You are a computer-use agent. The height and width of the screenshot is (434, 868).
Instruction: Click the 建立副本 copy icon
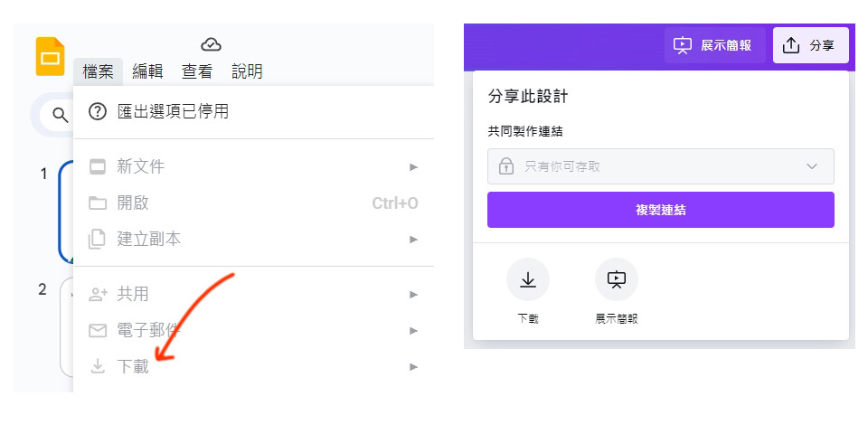[x=97, y=240]
